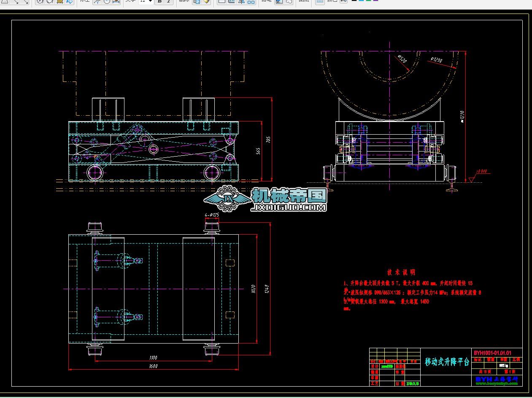Viewport: 532px width, 398px height.
Task: Click the date 2010.01.15 in title block
Action: pyautogui.click(x=413, y=384)
